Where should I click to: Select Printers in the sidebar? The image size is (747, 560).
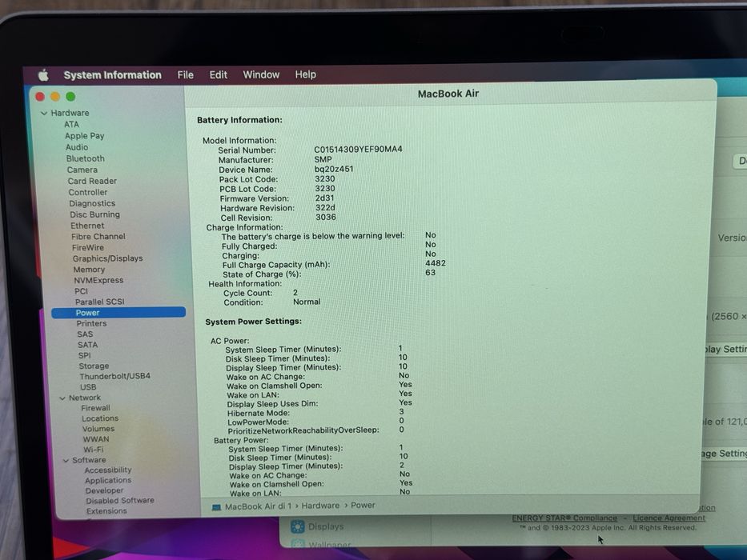coord(91,323)
